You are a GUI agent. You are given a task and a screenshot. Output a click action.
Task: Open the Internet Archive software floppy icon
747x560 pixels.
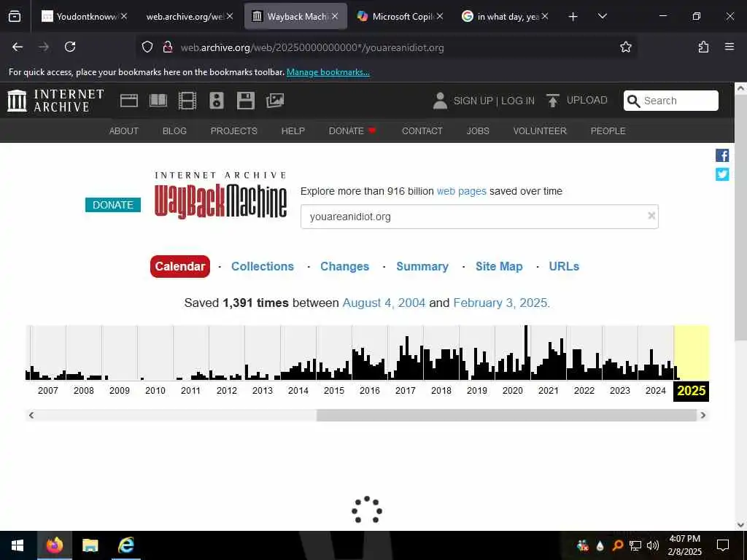point(246,101)
